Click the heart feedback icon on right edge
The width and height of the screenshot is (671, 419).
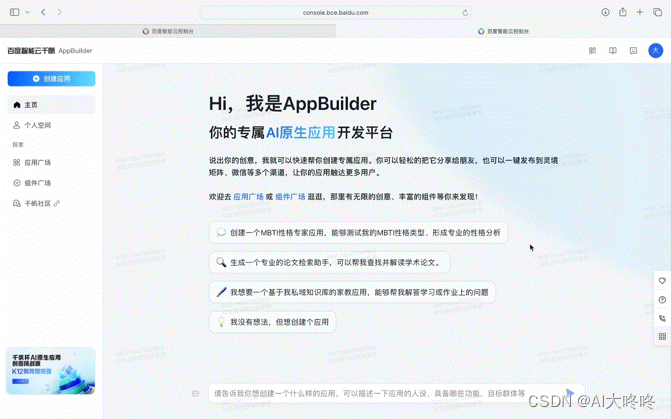tap(662, 281)
